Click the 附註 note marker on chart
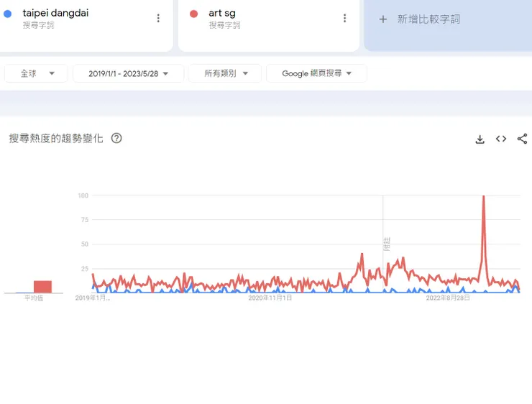The height and width of the screenshot is (404, 532). pyautogui.click(x=387, y=244)
